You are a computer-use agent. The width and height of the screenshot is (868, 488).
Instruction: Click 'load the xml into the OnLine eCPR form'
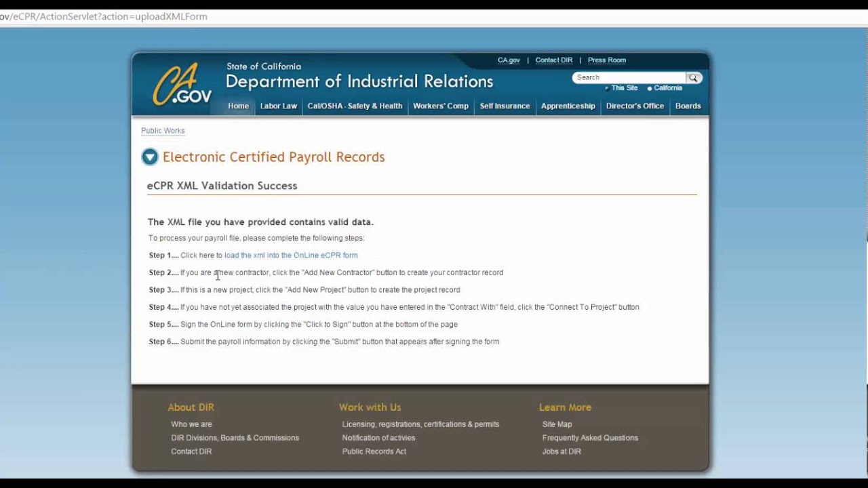(x=291, y=256)
